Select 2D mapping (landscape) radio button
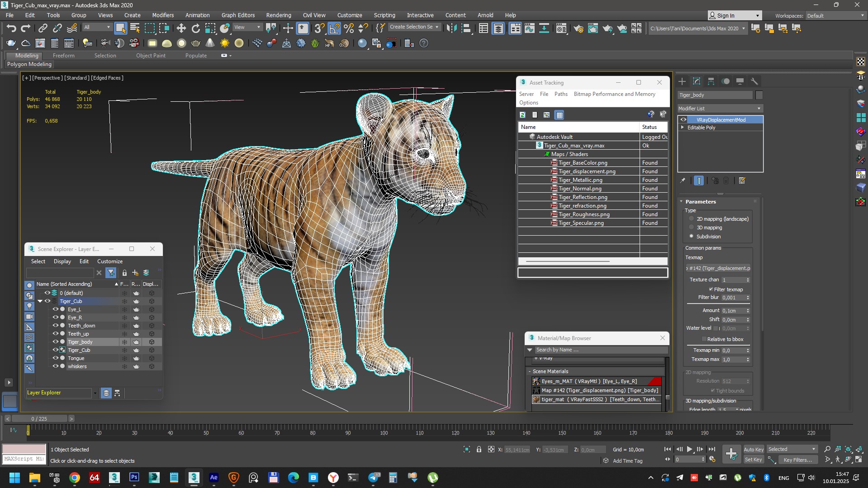This screenshot has height=488, width=868. pos(691,218)
